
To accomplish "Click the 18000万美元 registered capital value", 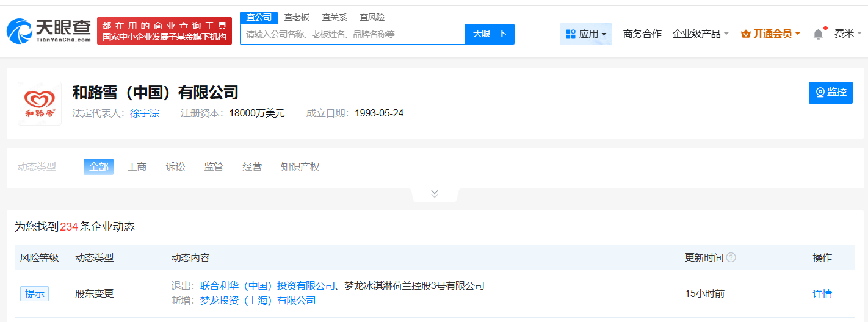I will pos(257,113).
